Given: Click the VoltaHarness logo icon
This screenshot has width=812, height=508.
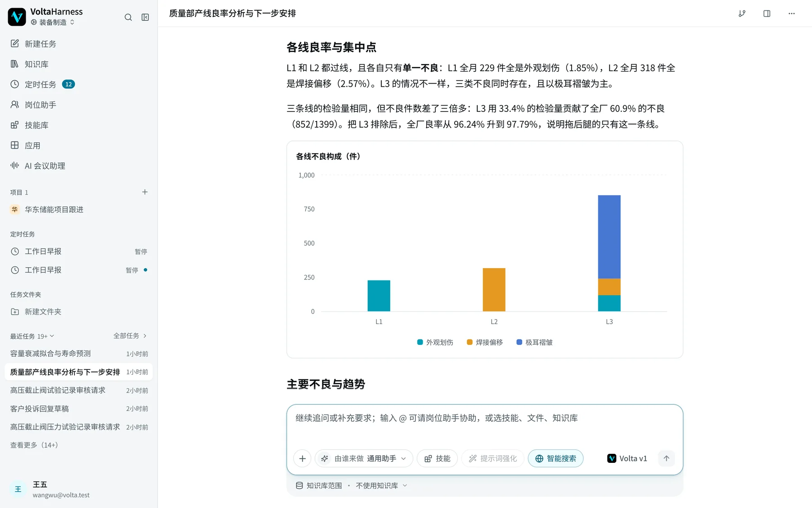Looking at the screenshot, I should coord(17,17).
